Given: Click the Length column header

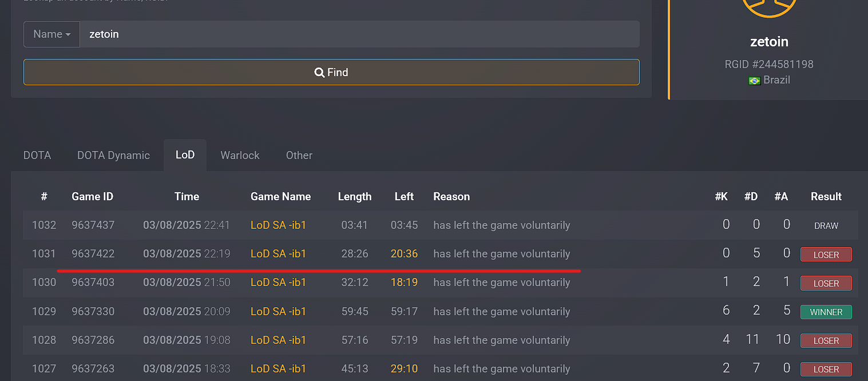Looking at the screenshot, I should pyautogui.click(x=355, y=197).
